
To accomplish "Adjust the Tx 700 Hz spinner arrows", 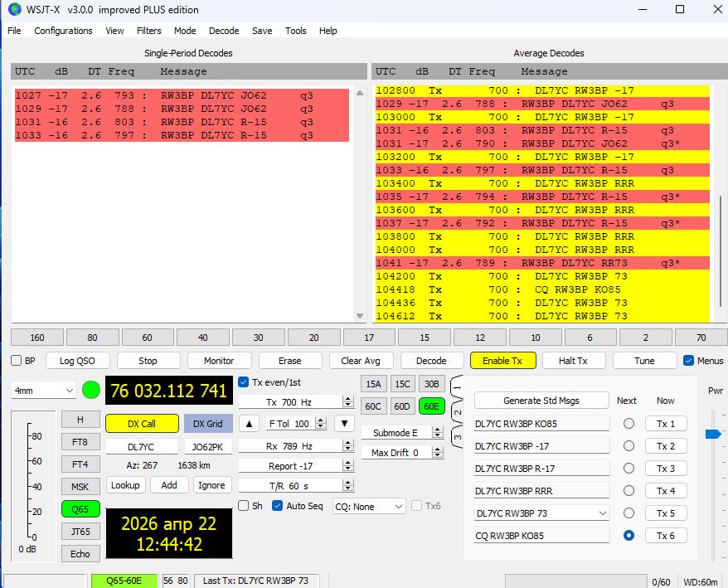I will (x=347, y=401).
